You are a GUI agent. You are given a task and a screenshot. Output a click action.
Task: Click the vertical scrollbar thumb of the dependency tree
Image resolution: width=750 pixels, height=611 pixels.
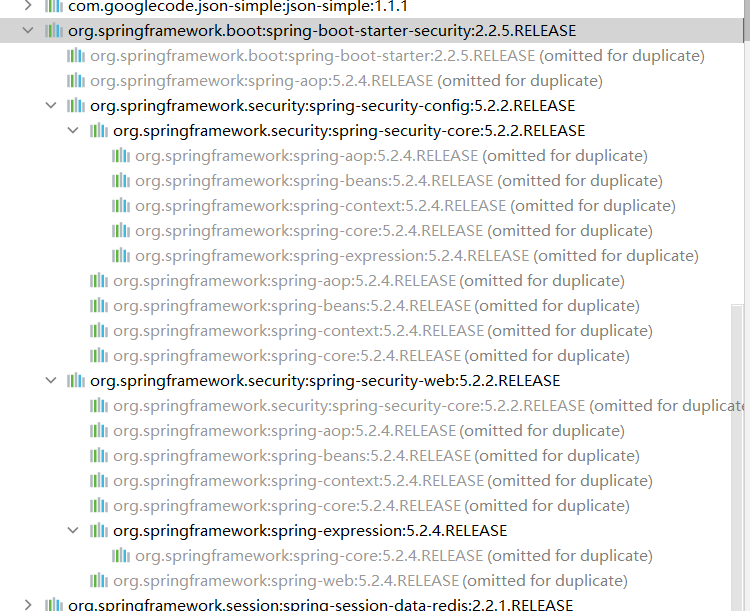coord(737,457)
